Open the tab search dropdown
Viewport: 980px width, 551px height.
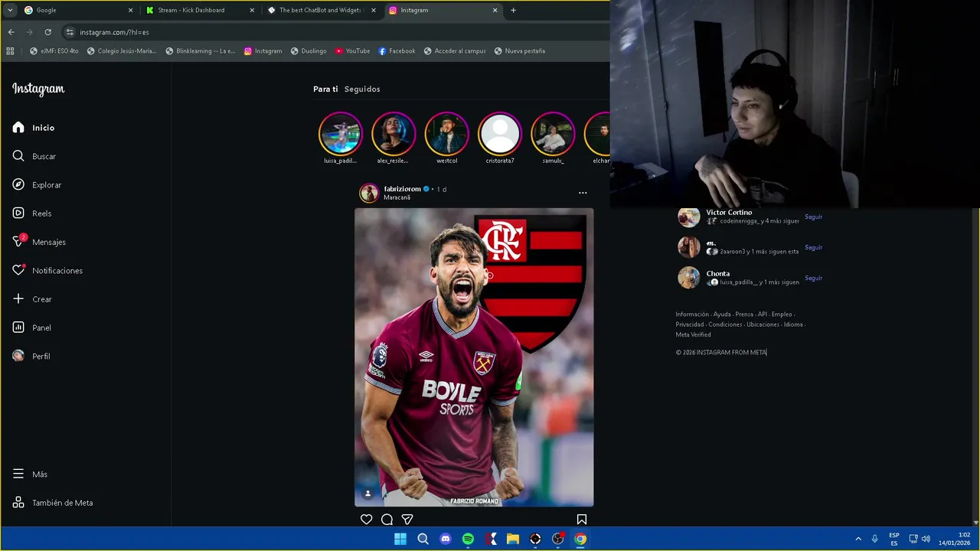(9, 10)
